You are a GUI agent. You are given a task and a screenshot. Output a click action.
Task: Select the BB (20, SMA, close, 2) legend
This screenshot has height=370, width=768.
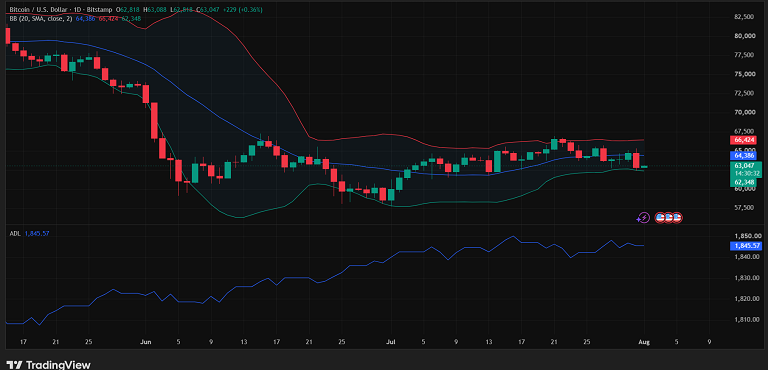(41, 19)
